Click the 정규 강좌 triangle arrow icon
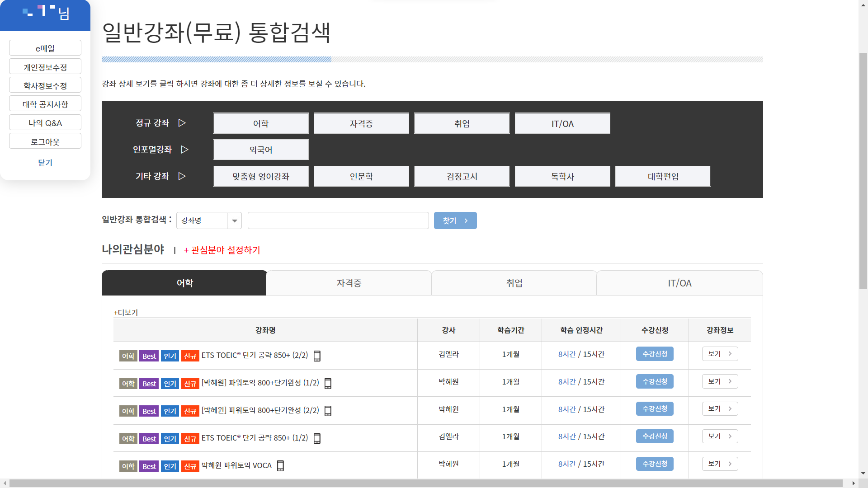 pos(182,123)
